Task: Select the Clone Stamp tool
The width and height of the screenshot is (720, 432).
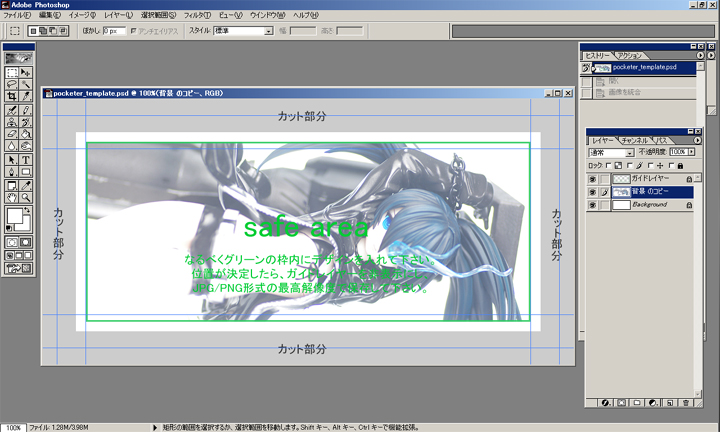Action: pyautogui.click(x=11, y=122)
